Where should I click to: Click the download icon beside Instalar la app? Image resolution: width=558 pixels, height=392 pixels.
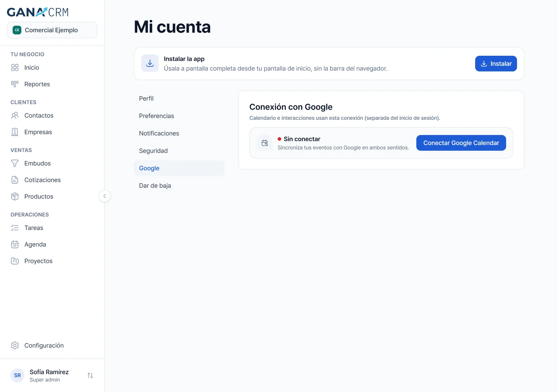pos(150,63)
